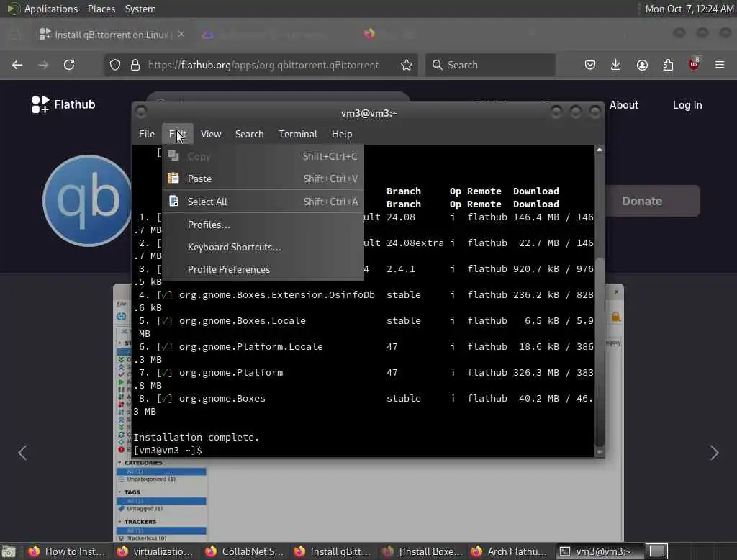Open the terminal Help menu
737x560 pixels.
point(342,135)
